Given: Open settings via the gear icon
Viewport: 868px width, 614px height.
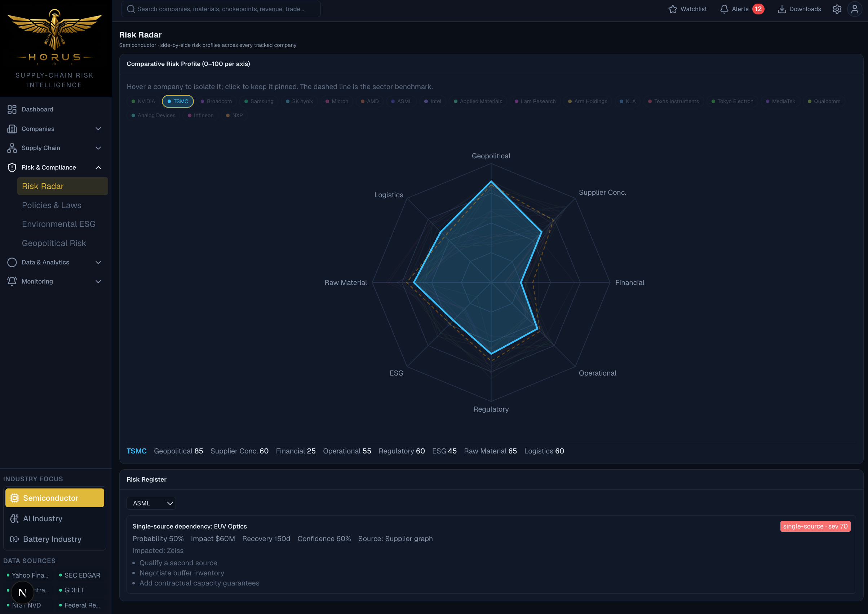Looking at the screenshot, I should [x=837, y=9].
